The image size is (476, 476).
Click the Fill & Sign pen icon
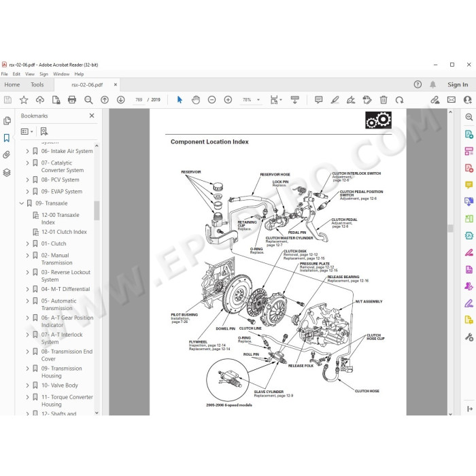351,99
